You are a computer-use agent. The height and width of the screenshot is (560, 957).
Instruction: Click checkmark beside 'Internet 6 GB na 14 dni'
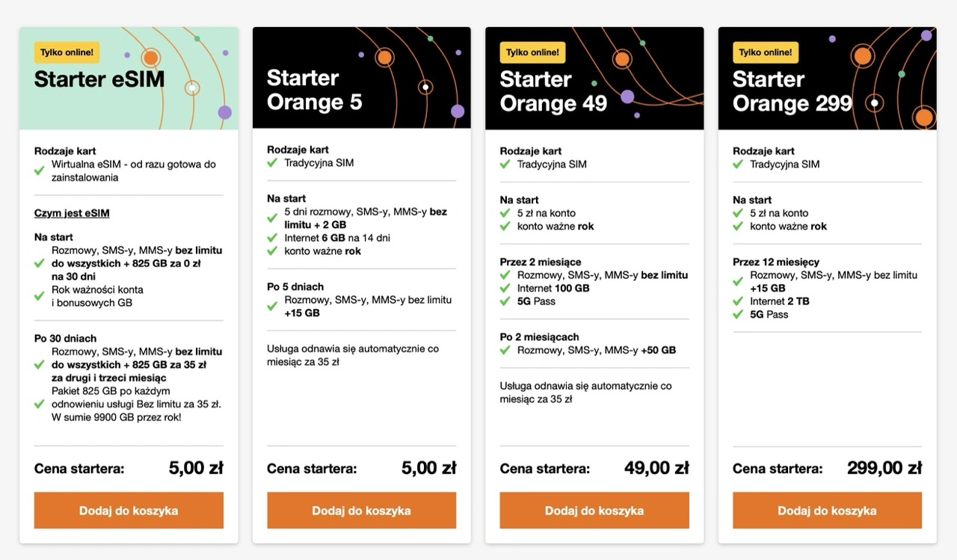tap(272, 238)
